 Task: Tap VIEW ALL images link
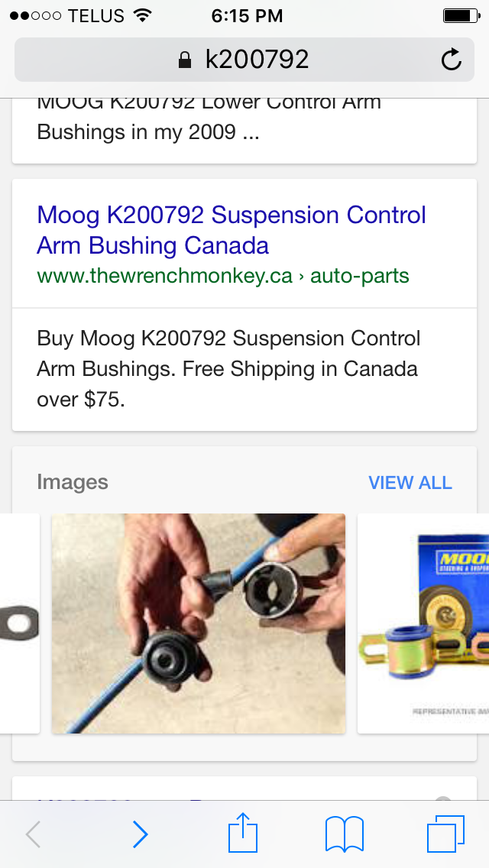coord(410,483)
